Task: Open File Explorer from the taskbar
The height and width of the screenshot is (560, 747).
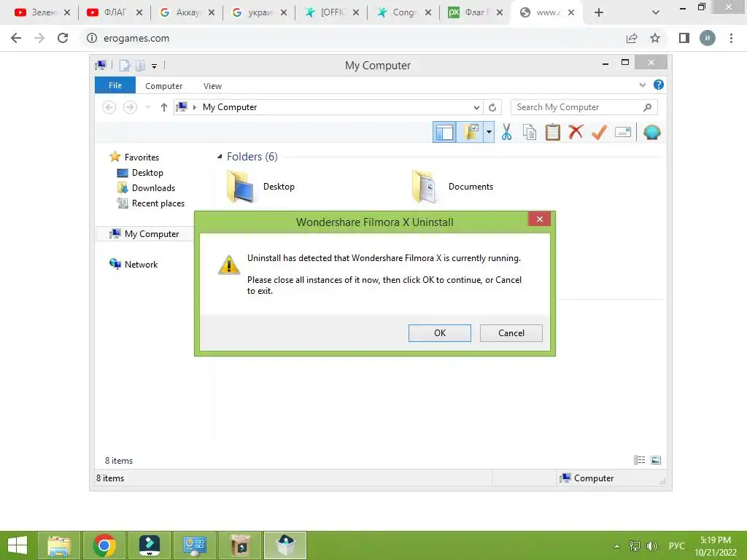Action: (x=58, y=545)
